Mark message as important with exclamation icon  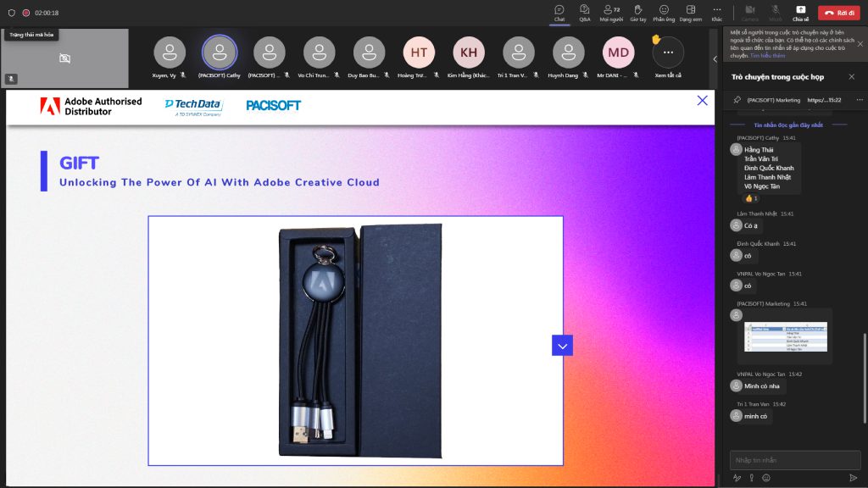click(751, 478)
